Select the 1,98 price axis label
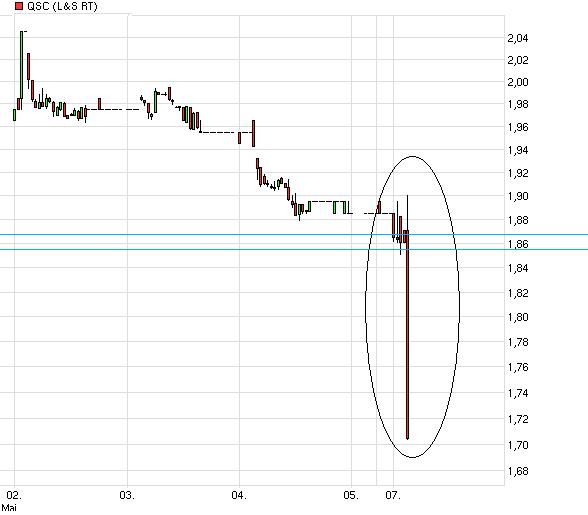Image resolution: width=588 pixels, height=515 pixels. 518,104
